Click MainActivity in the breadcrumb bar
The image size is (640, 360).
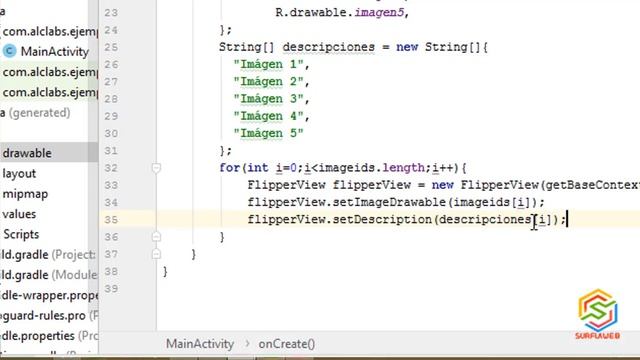pos(200,344)
